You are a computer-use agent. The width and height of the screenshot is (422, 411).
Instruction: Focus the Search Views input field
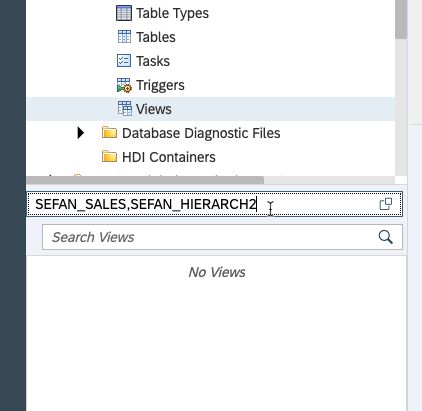pyautogui.click(x=222, y=237)
